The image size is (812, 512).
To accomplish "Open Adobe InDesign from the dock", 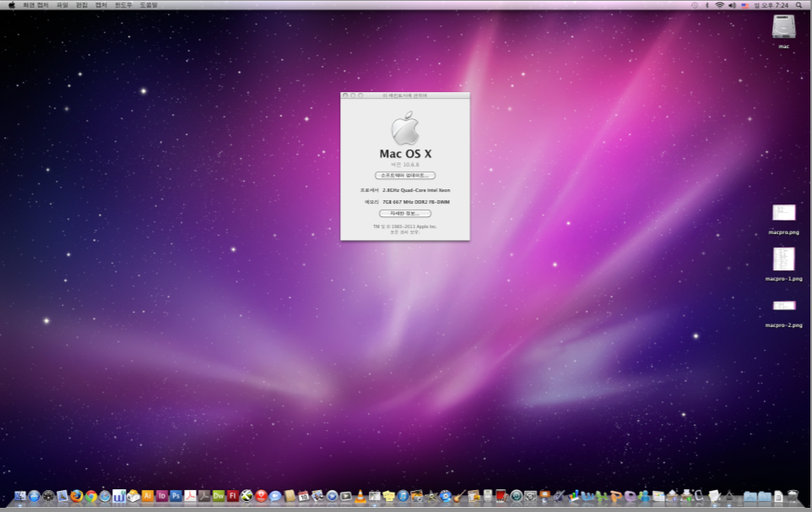I will click(x=162, y=496).
